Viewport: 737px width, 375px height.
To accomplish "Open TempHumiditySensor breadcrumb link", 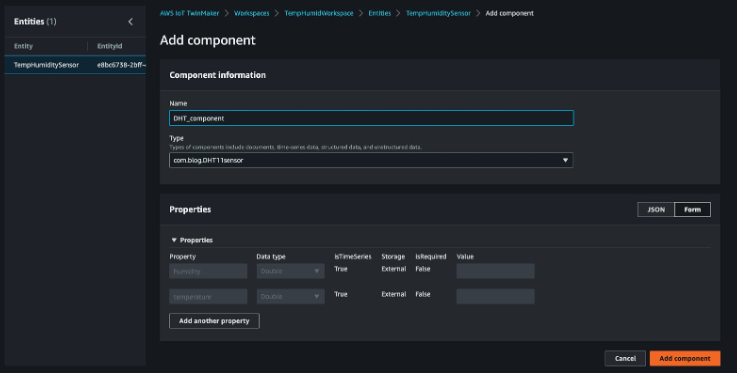I will click(x=438, y=13).
